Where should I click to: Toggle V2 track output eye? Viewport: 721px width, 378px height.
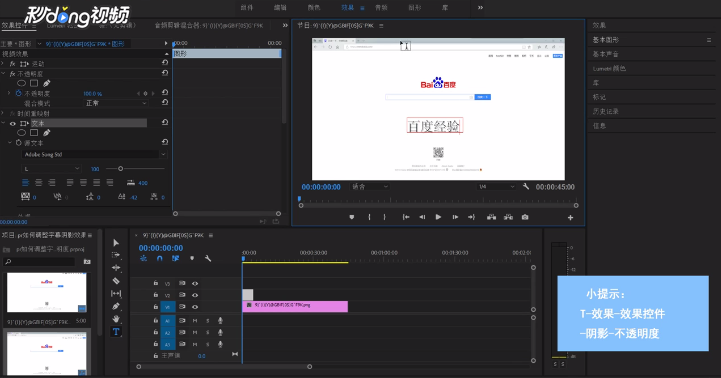(x=195, y=295)
